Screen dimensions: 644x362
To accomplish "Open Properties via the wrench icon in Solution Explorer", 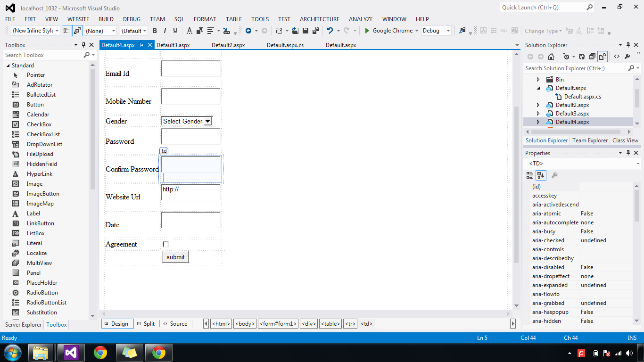I will click(628, 56).
